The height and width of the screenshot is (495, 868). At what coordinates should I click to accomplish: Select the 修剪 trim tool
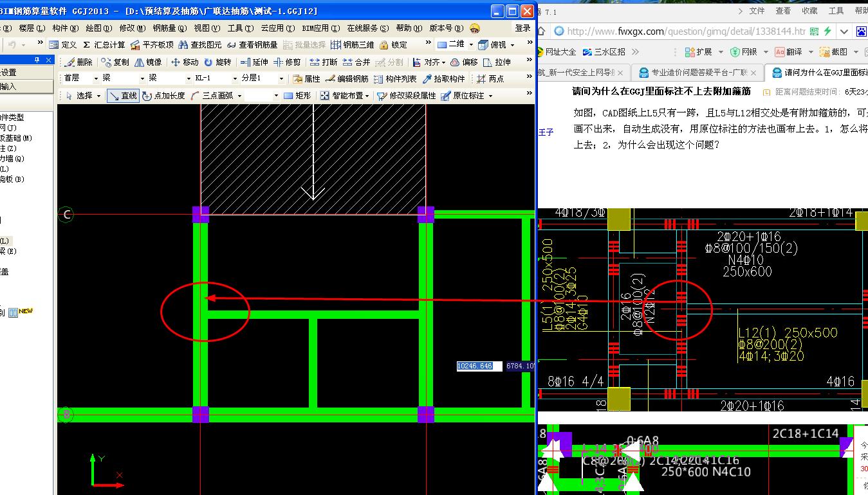click(287, 62)
